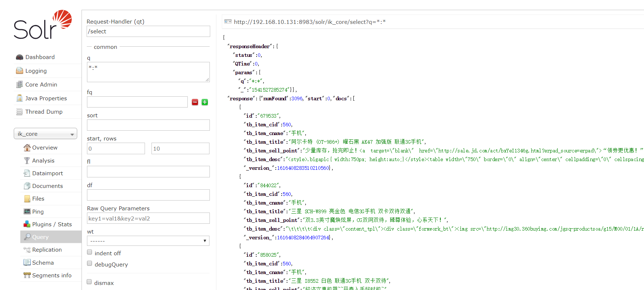Open the Dashboard menu item
Image resolution: width=644 pixels, height=290 pixels.
click(40, 57)
